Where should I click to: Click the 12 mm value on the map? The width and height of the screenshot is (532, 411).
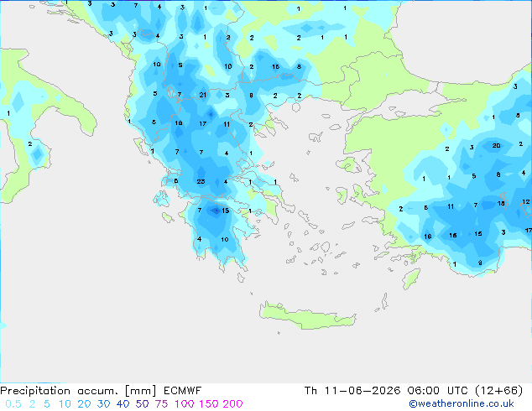(x=526, y=202)
